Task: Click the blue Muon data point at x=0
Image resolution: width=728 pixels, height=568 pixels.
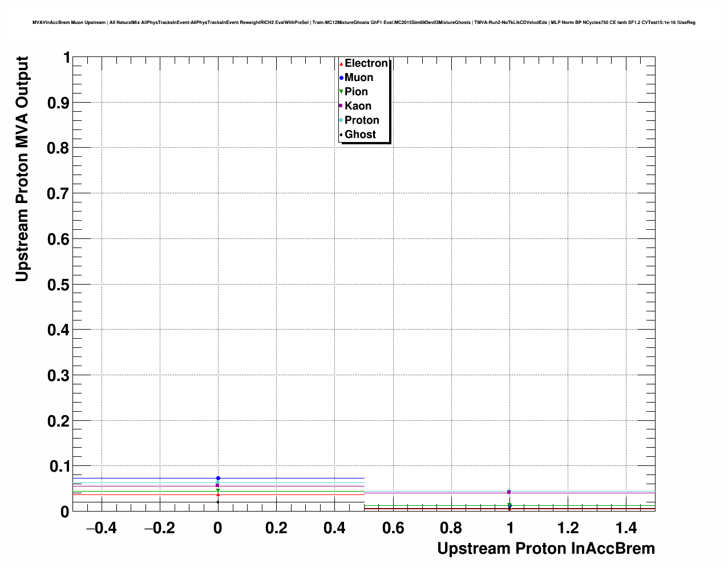Action: coord(218,478)
